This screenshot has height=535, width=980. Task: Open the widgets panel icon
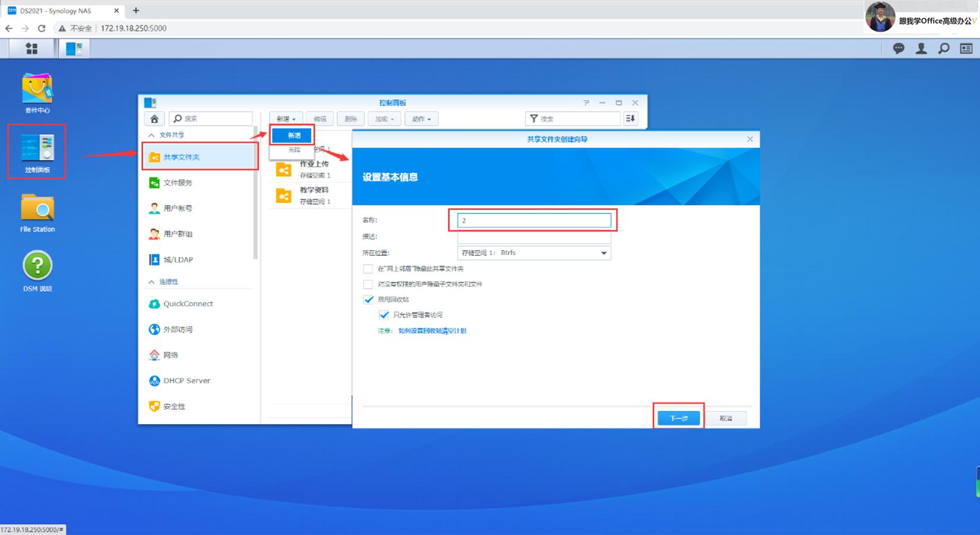(966, 49)
